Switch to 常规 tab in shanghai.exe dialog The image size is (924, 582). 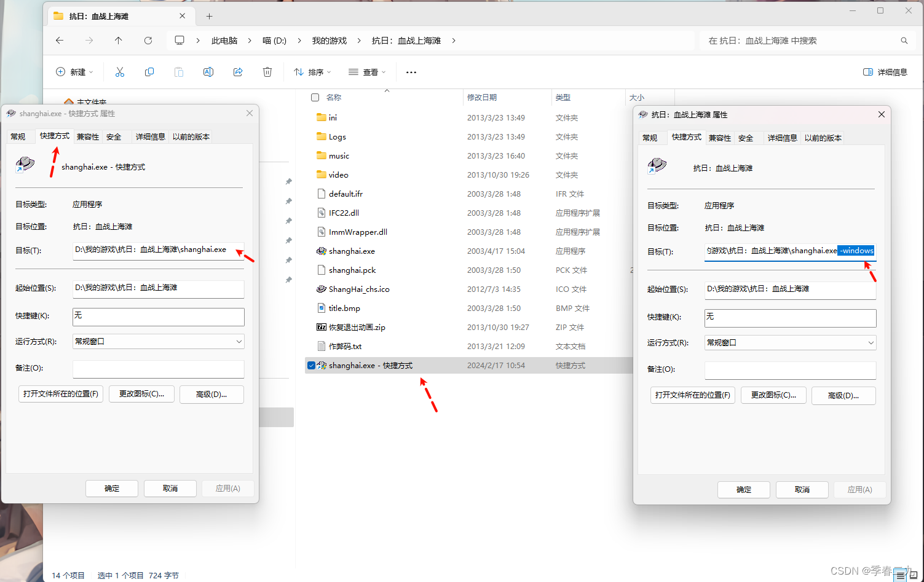pyautogui.click(x=18, y=136)
